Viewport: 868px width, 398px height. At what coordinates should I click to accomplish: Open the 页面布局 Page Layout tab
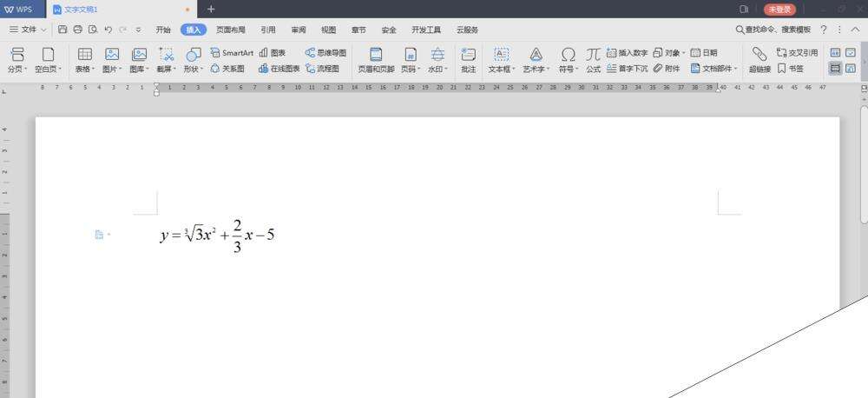[x=231, y=30]
